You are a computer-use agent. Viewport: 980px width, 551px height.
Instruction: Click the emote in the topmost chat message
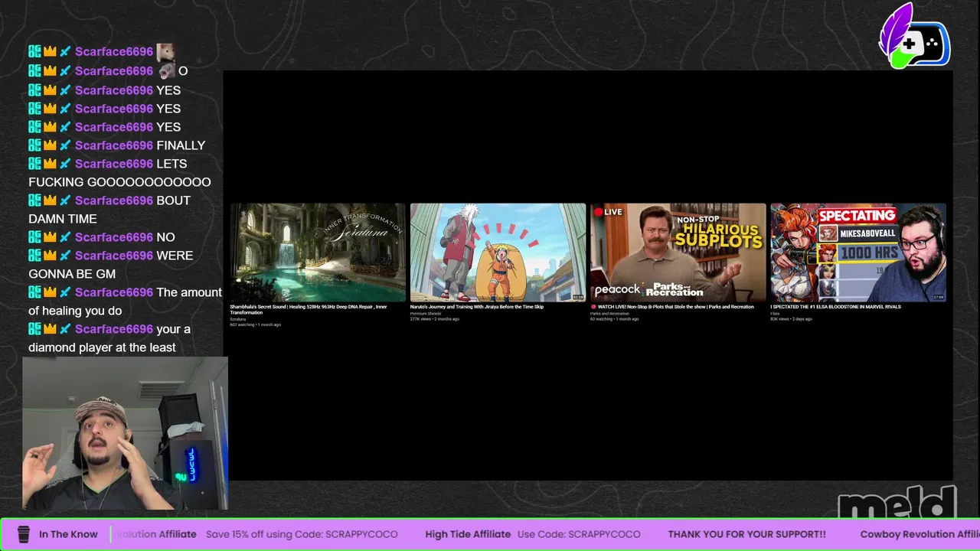[166, 52]
